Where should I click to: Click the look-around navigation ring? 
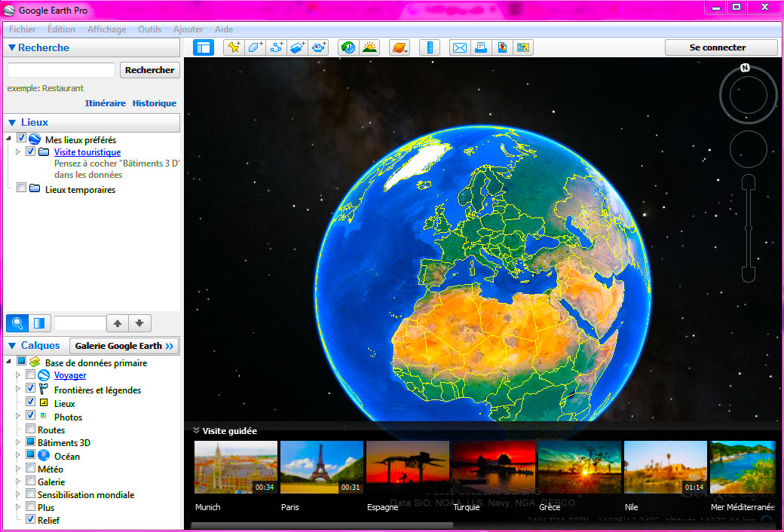coord(749,95)
